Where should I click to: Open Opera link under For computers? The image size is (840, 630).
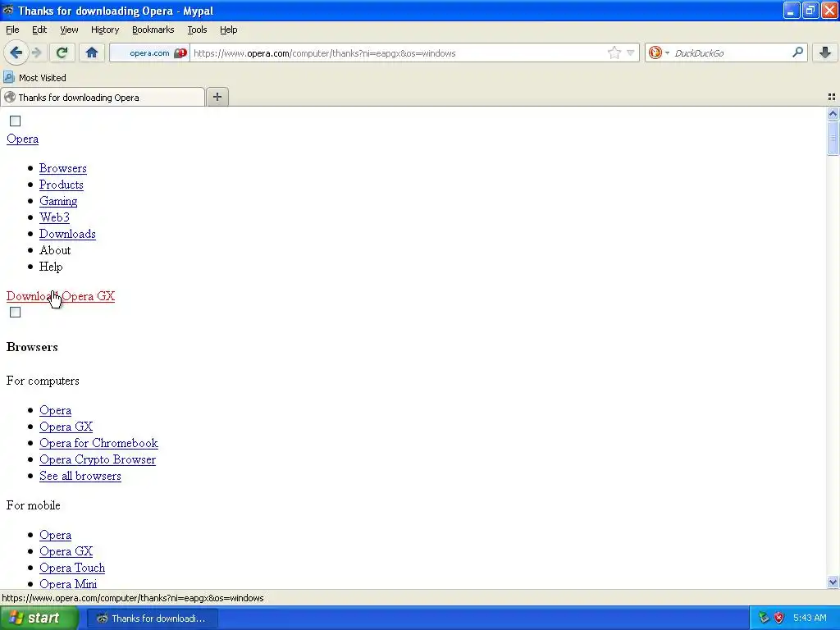(55, 410)
